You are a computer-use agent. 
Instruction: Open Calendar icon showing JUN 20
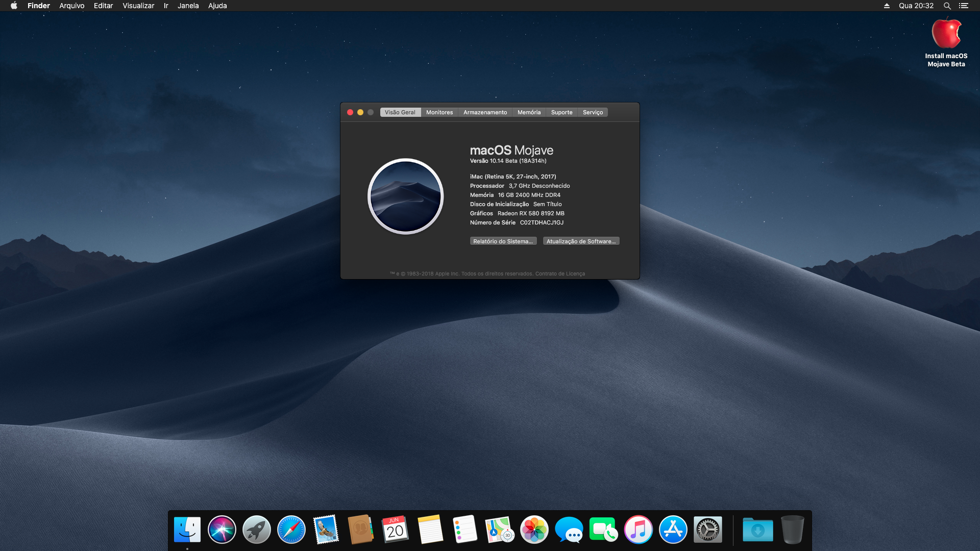tap(396, 530)
